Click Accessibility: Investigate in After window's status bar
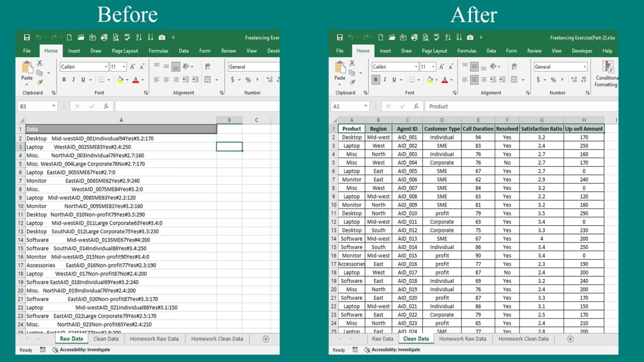 click(392, 350)
